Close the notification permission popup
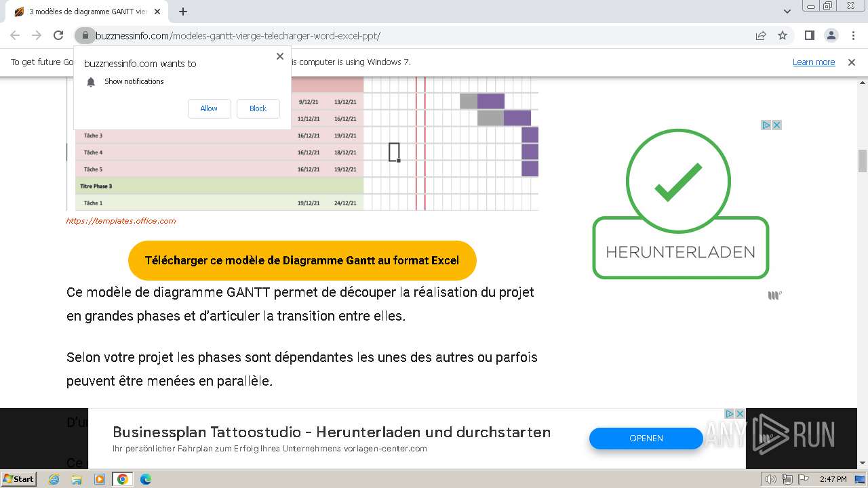This screenshot has height=488, width=868. coord(280,56)
